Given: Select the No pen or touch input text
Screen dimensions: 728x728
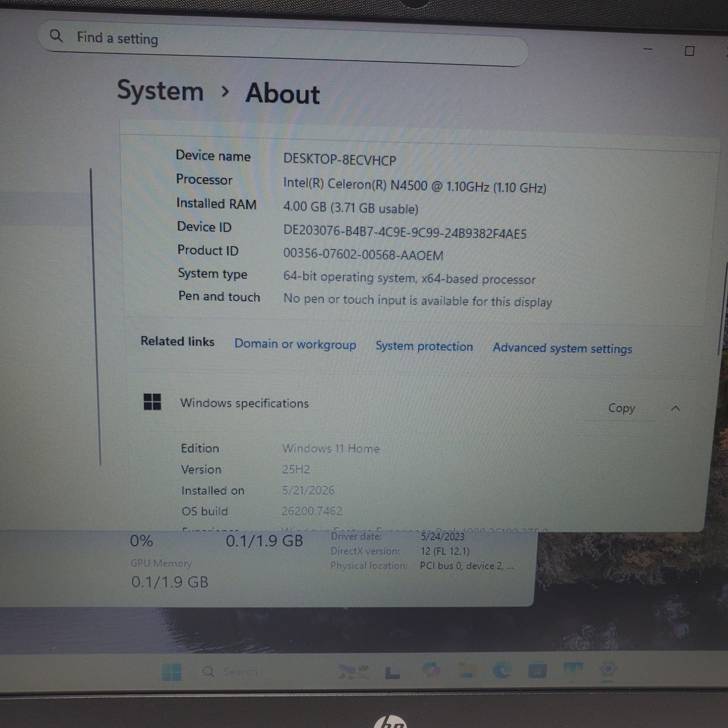Looking at the screenshot, I should [x=417, y=300].
